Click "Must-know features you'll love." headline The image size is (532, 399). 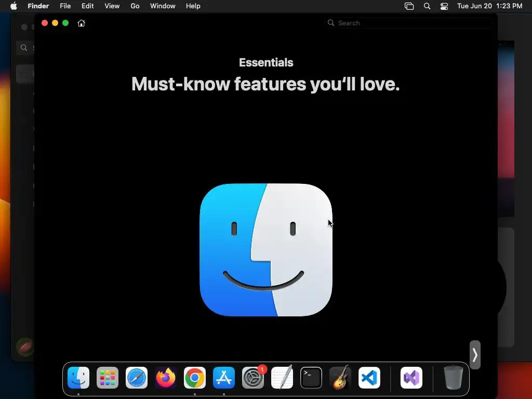(265, 84)
